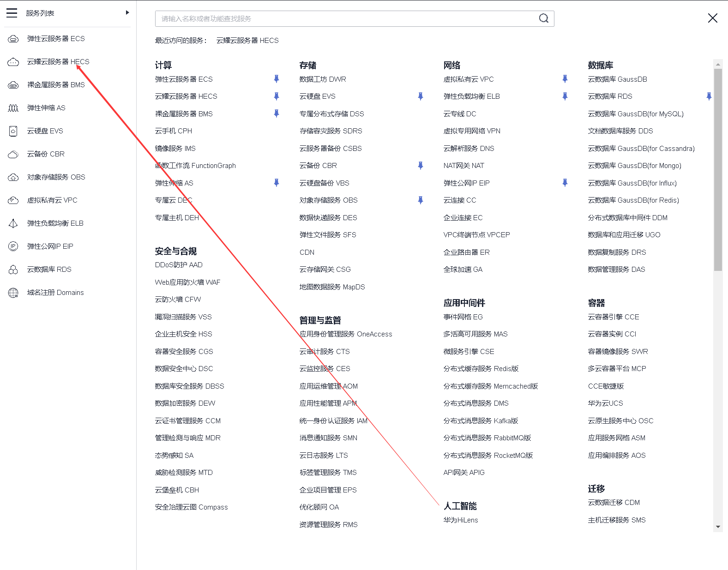Unpin 裸金属服务器 BMS in the 计算 list
The height and width of the screenshot is (570, 728).
(x=277, y=114)
